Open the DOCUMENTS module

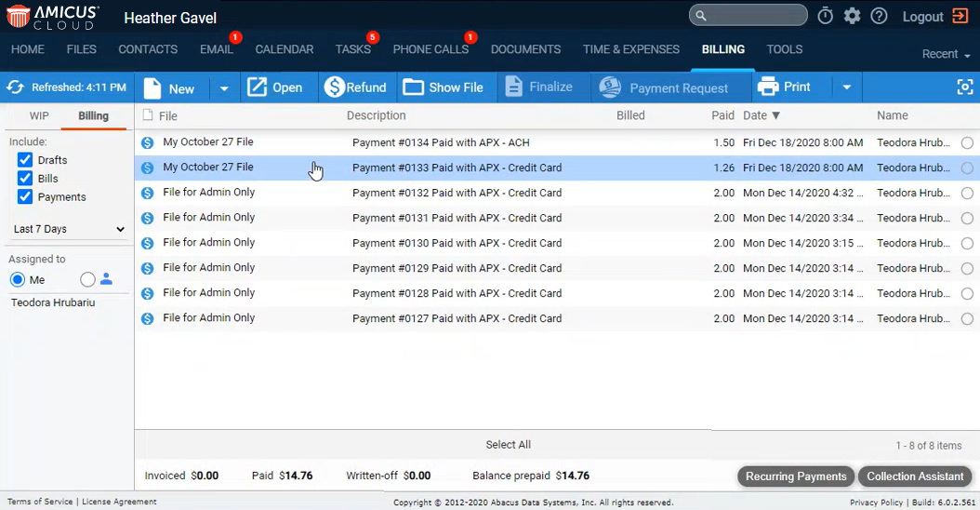click(525, 48)
